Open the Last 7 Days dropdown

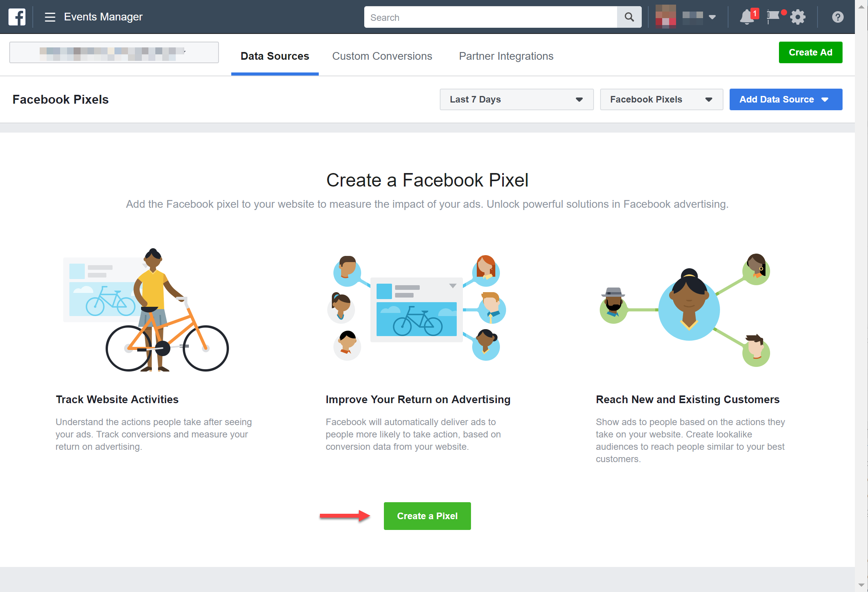pos(516,99)
